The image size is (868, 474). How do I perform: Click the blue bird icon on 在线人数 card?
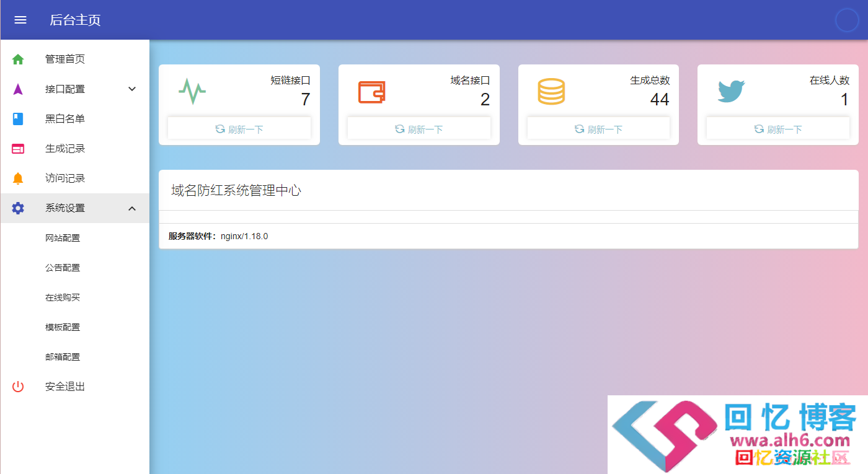pos(732,92)
